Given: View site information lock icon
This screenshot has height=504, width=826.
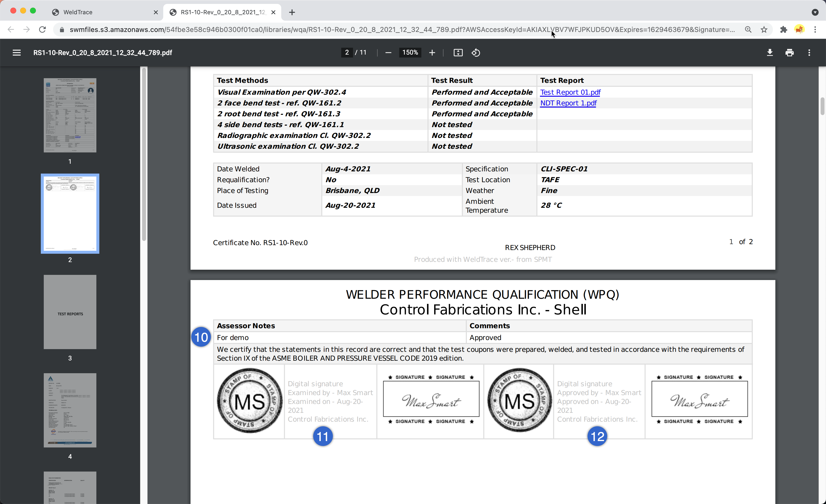Looking at the screenshot, I should 62,30.
